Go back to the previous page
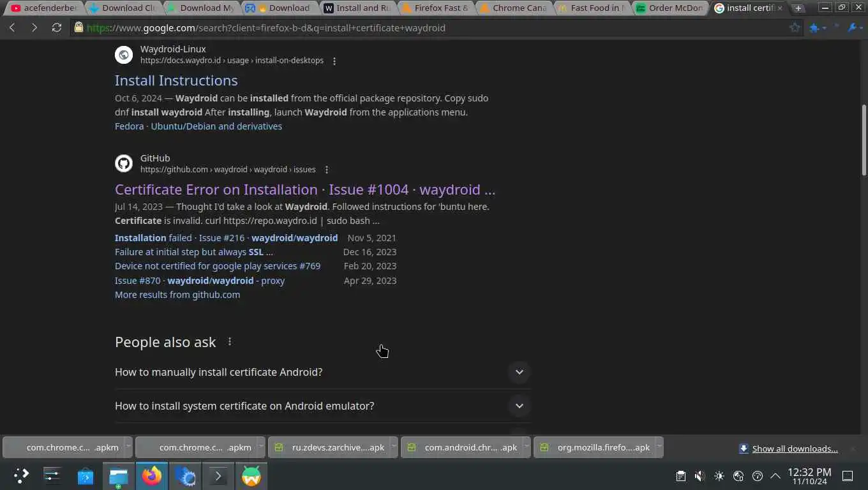Viewport: 868px width, 490px height. [x=12, y=27]
